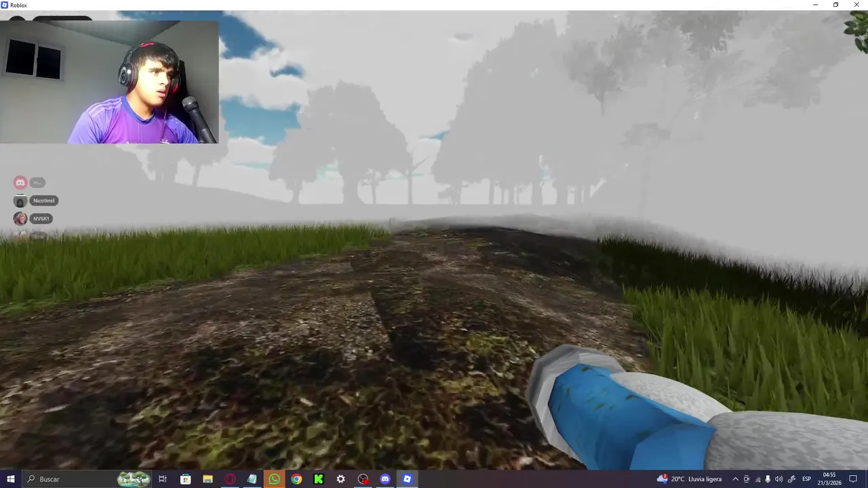Click the Buscar taskbar search field

pyautogui.click(x=87, y=479)
